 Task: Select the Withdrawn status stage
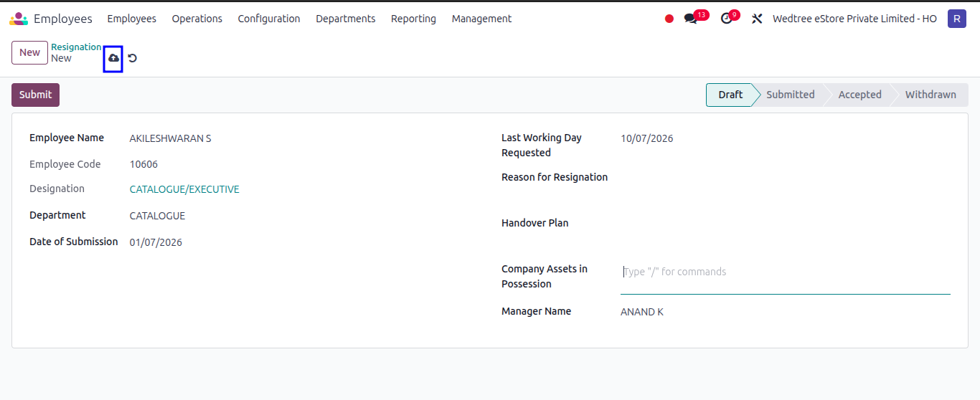pyautogui.click(x=930, y=95)
